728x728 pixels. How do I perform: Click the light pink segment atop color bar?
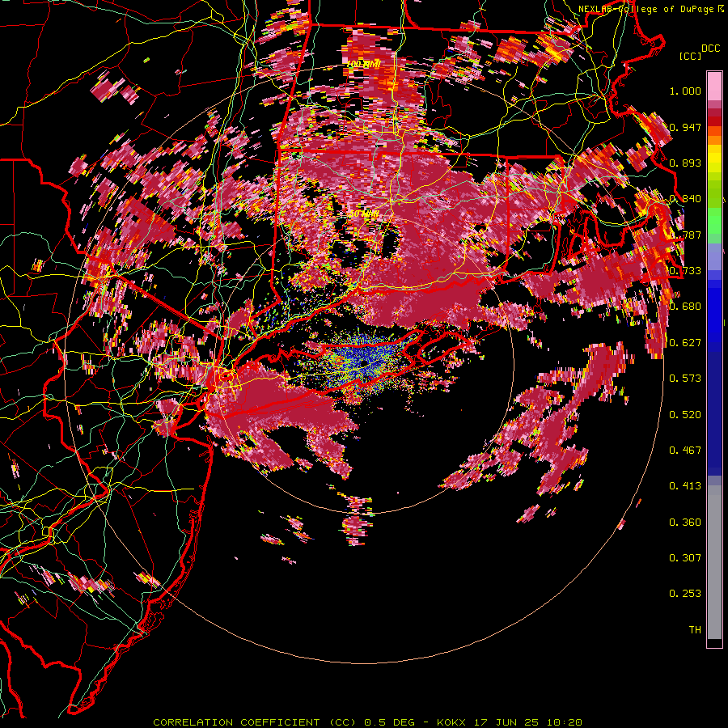714,87
